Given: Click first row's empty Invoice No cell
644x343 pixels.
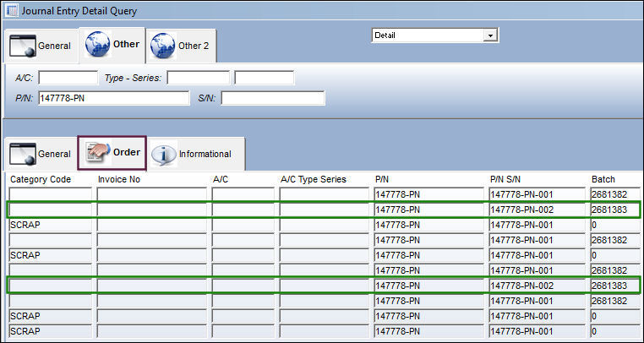Looking at the screenshot, I should (152, 194).
